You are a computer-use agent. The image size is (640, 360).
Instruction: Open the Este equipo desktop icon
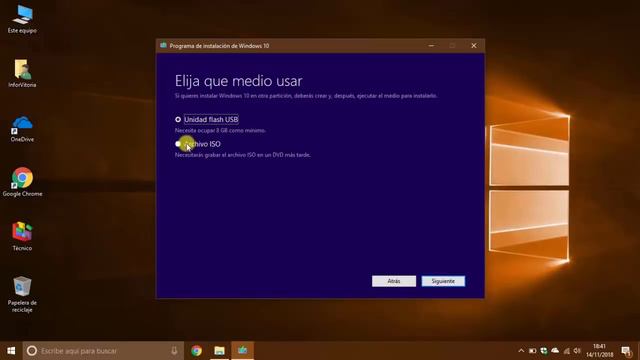[22, 19]
